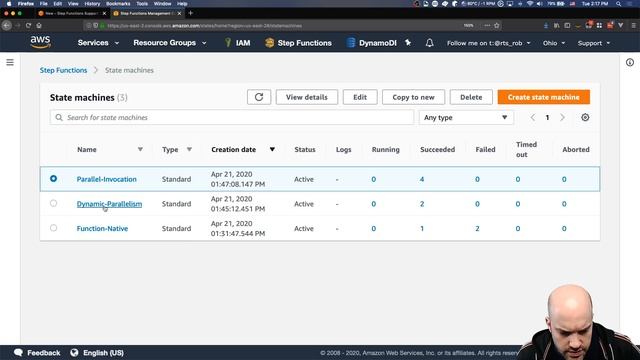Click the search state machines field

pyautogui.click(x=232, y=118)
